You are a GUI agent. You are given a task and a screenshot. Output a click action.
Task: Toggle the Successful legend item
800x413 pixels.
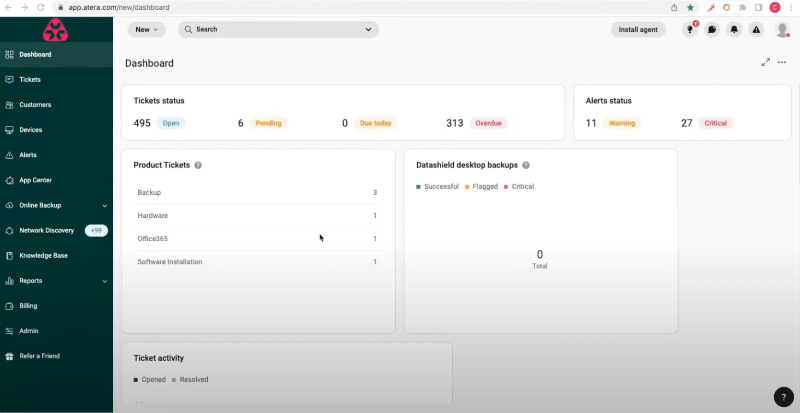coord(437,187)
